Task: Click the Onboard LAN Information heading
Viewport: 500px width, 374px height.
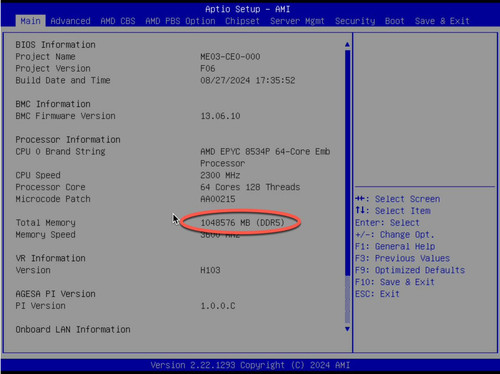Action: (73, 329)
